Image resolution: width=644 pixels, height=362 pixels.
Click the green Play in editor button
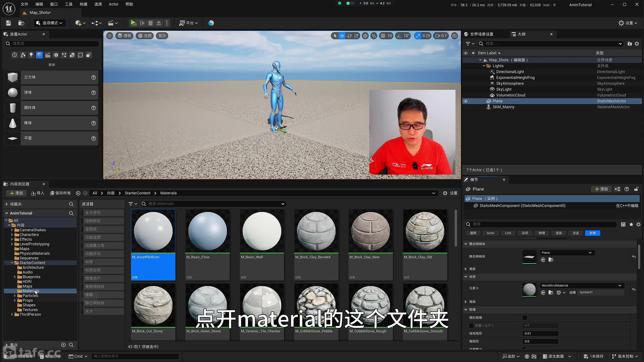(133, 23)
